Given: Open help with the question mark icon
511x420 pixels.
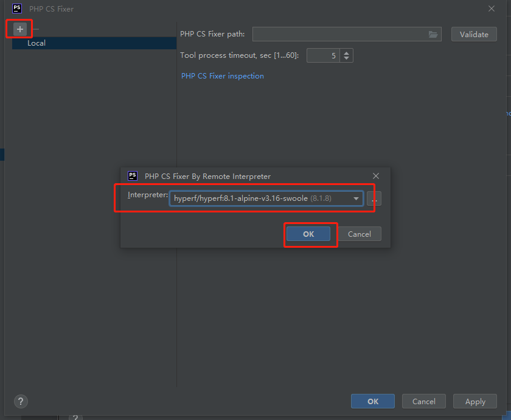Looking at the screenshot, I should (21, 401).
